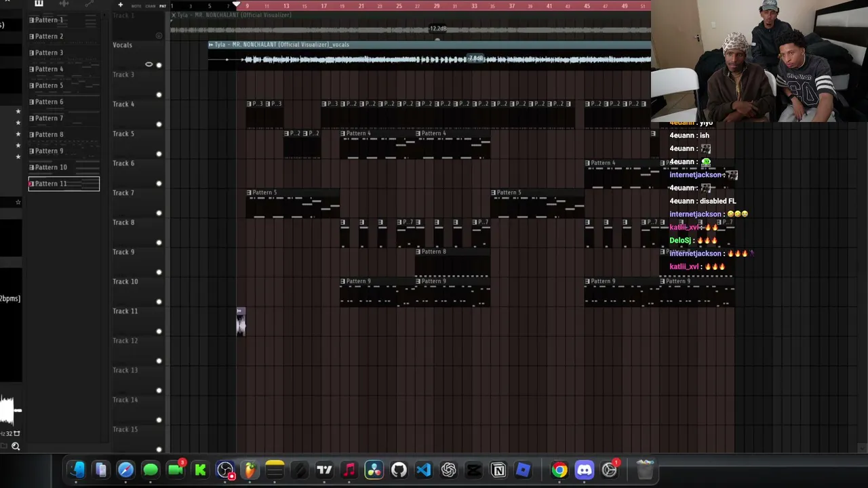Select Pattern 8 clip on Track 9
Screen dimensions: 868x488
click(x=452, y=264)
